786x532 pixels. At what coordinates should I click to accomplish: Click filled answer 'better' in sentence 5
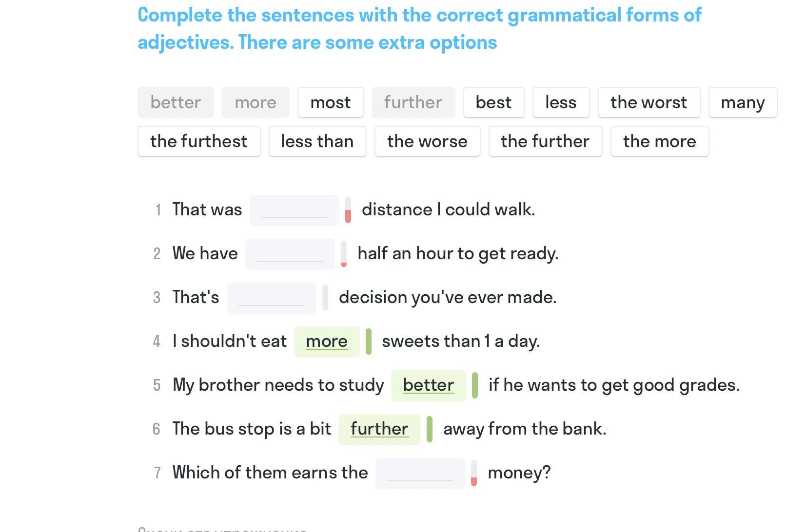coord(428,385)
